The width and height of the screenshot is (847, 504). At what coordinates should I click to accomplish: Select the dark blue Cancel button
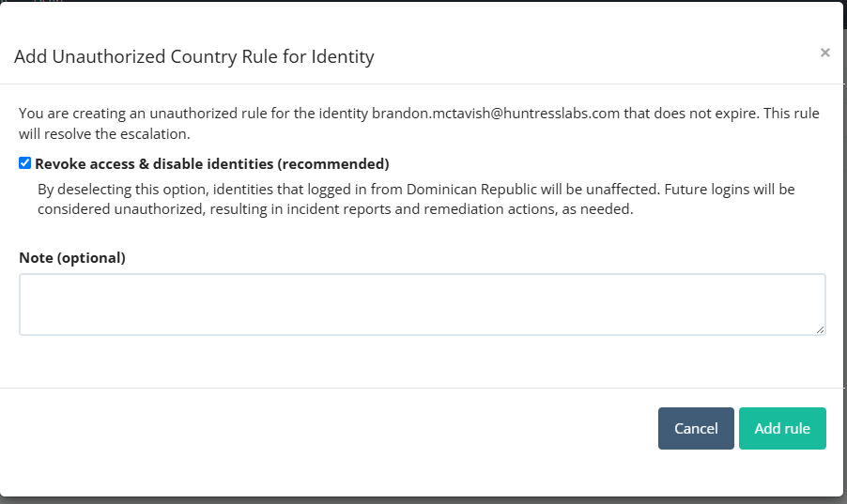point(696,428)
